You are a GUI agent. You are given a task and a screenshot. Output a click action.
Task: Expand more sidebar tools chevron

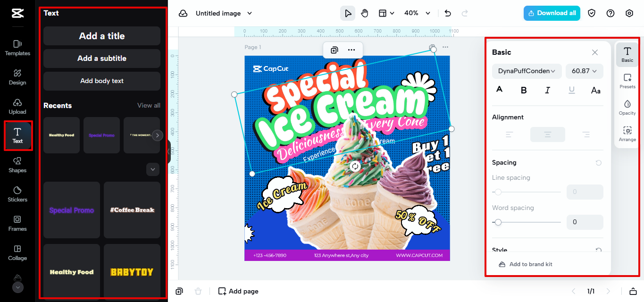click(x=17, y=287)
